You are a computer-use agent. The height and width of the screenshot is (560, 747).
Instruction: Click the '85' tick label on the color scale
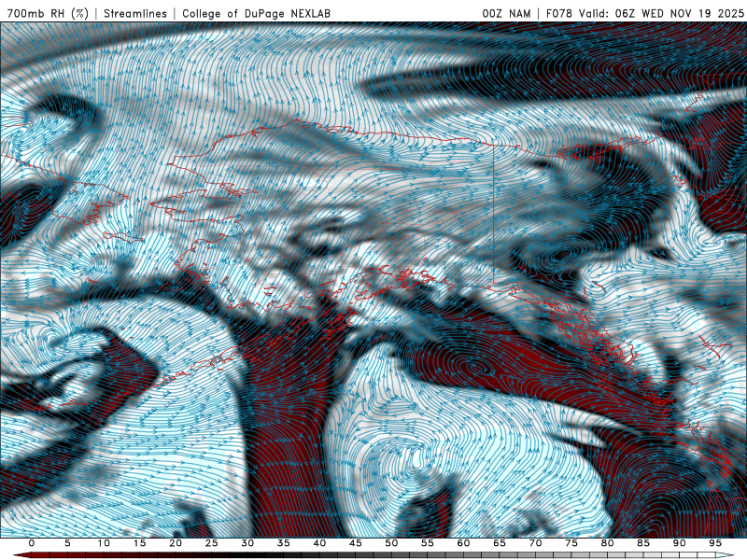pyautogui.click(x=643, y=543)
